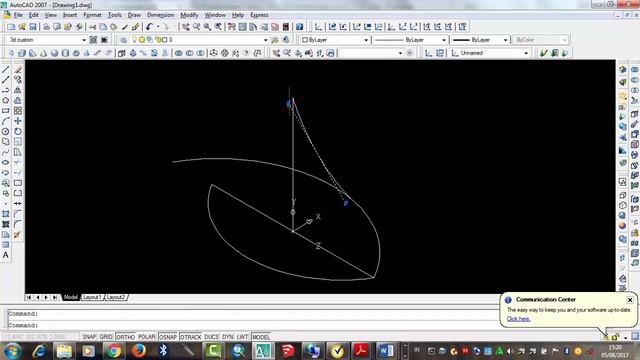Viewport: 640px width, 360px height.
Task: Click the Plot (print) icon
Action: (47, 27)
